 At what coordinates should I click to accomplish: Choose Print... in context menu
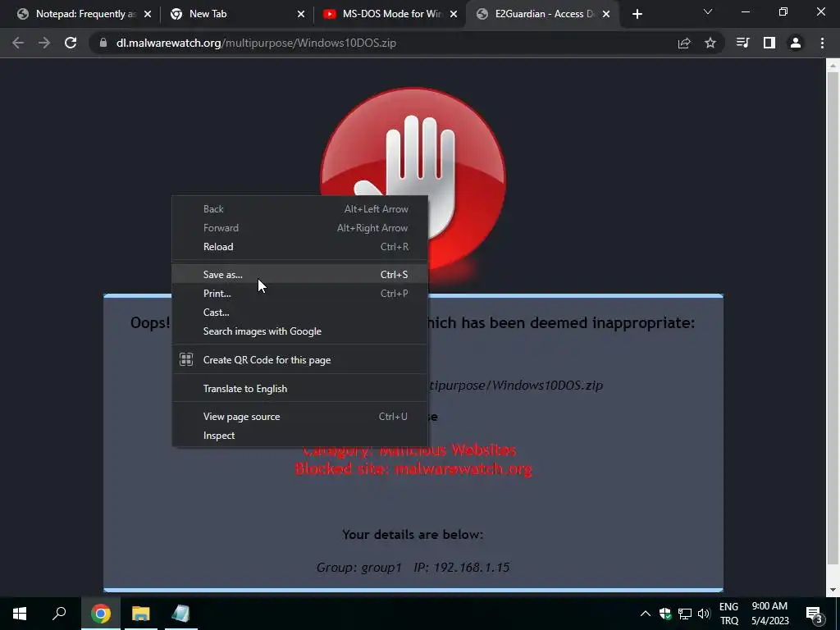(299, 294)
